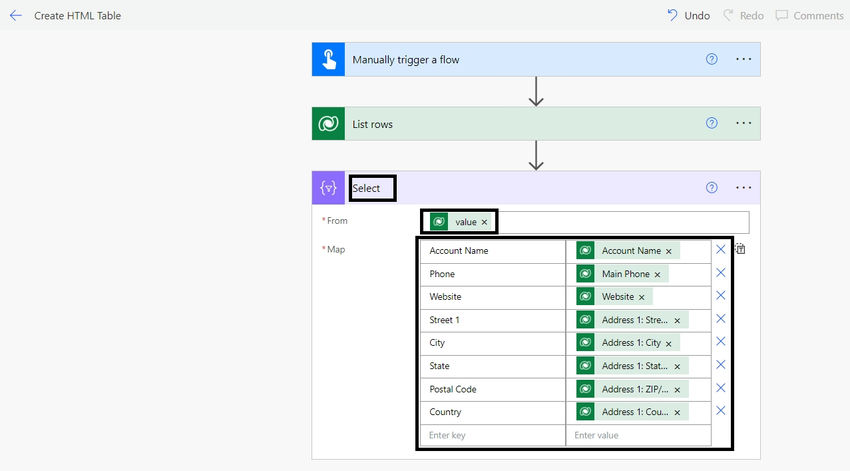Go back using the left arrow

16,16
